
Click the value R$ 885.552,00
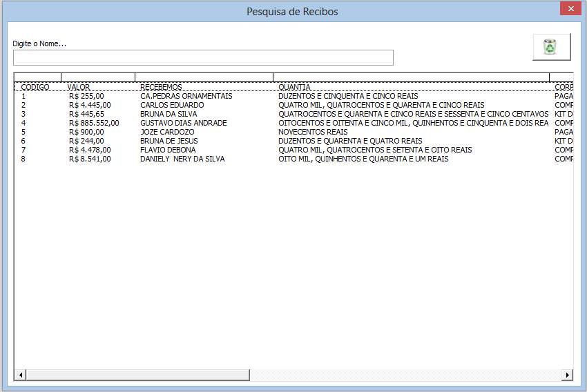[94, 123]
